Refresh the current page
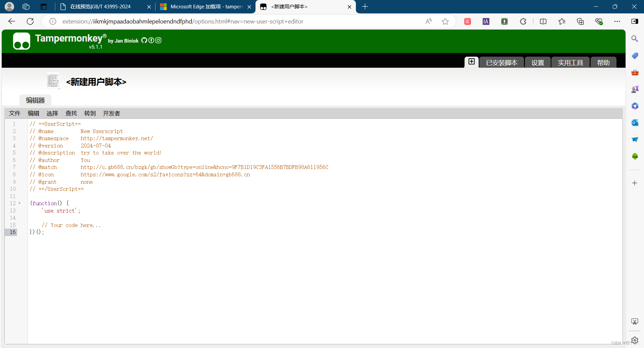The height and width of the screenshot is (348, 644). [x=30, y=21]
